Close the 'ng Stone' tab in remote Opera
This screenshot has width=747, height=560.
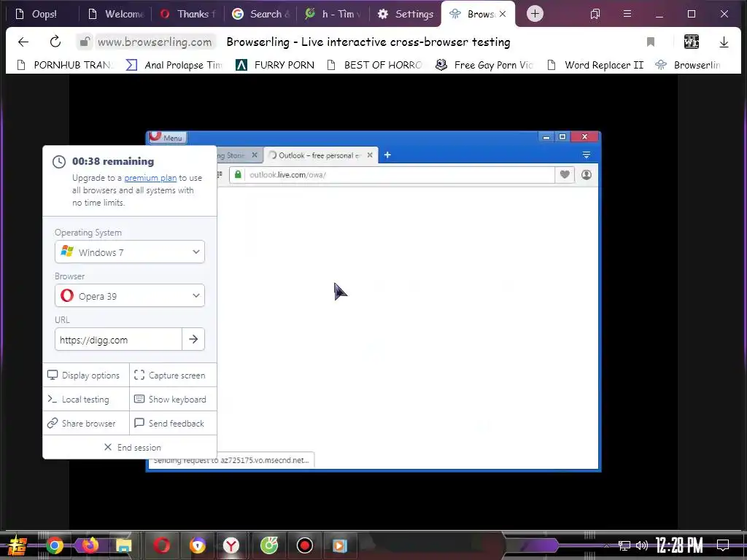tap(255, 155)
